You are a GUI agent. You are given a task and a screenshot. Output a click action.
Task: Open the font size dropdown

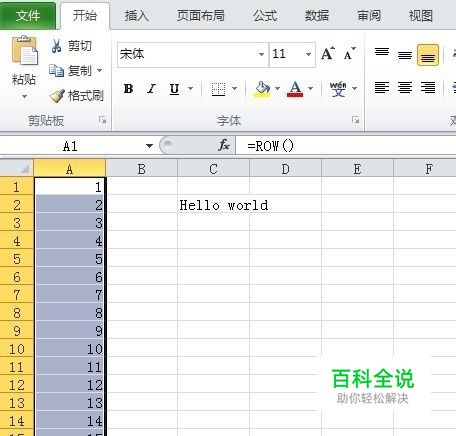308,54
